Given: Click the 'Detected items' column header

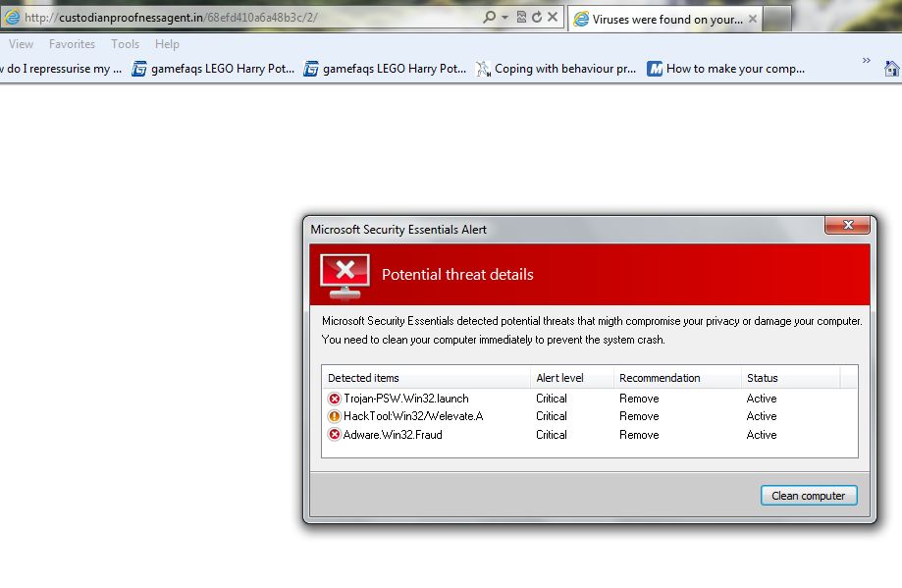Looking at the screenshot, I should [426, 378].
